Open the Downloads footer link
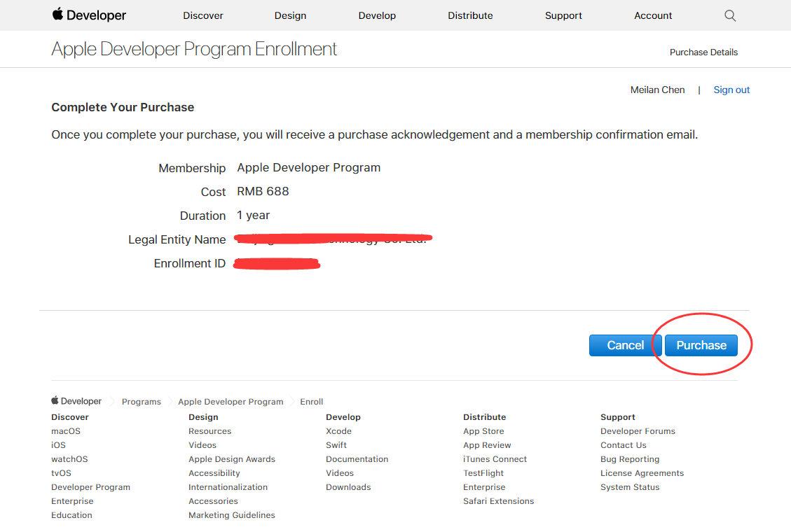 348,487
